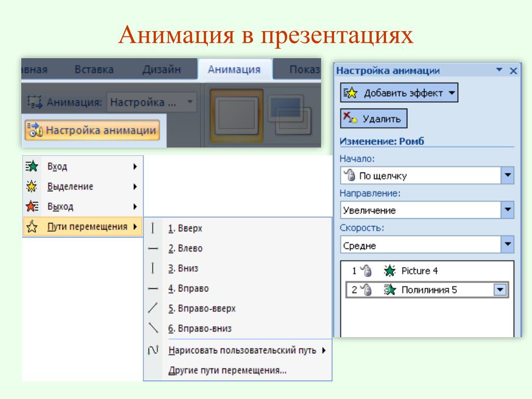Click the mouse icon on Picture 4 row

(x=366, y=271)
